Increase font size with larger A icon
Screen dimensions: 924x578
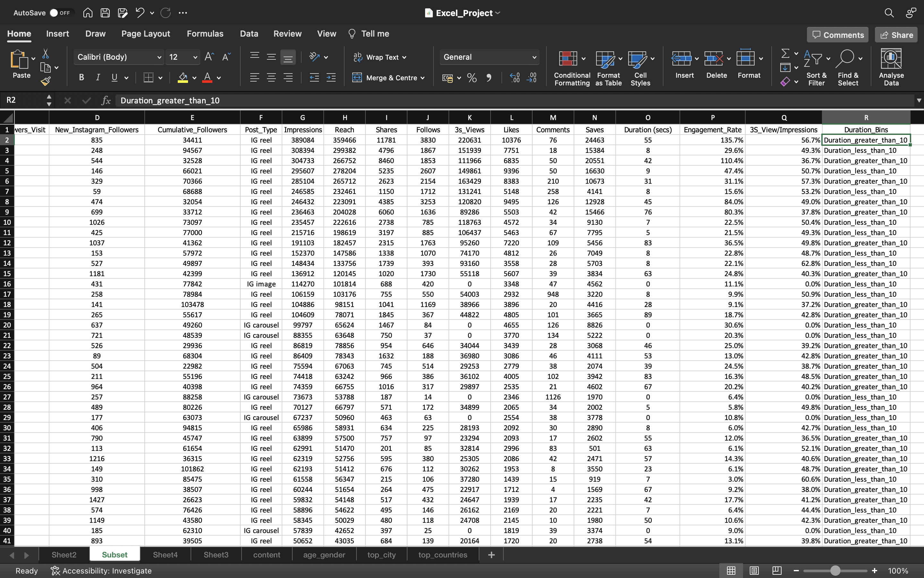click(x=209, y=57)
